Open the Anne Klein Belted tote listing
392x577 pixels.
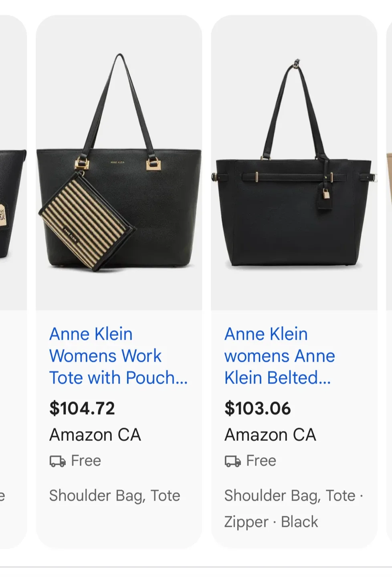click(x=280, y=355)
